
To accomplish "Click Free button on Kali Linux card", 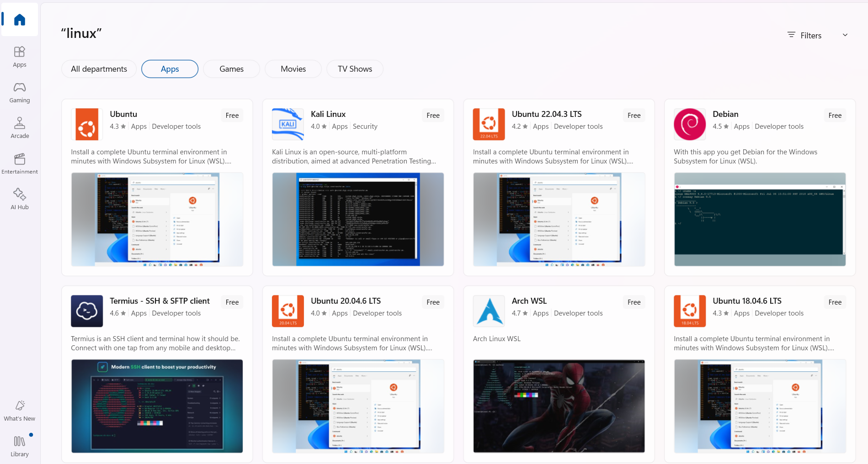I will click(433, 116).
